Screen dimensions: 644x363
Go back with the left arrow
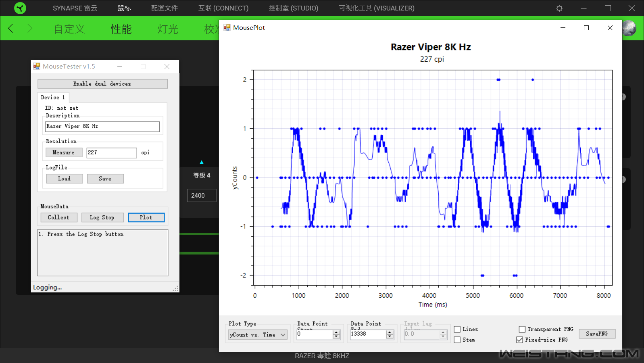click(11, 28)
